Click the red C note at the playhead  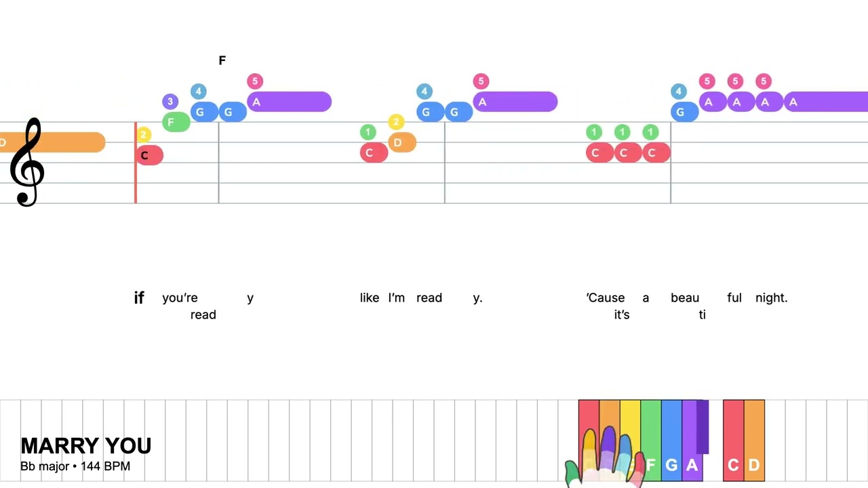149,155
